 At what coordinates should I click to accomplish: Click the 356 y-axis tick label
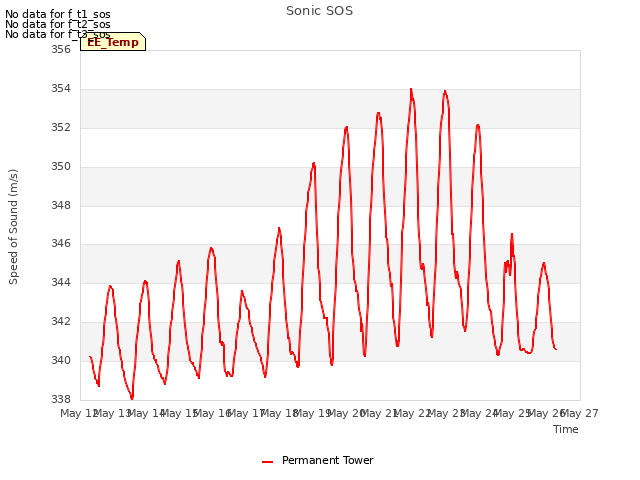pyautogui.click(x=61, y=49)
